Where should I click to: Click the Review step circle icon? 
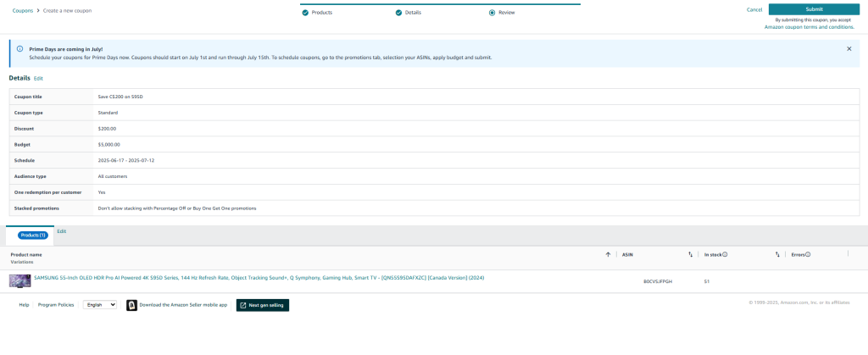coord(492,12)
